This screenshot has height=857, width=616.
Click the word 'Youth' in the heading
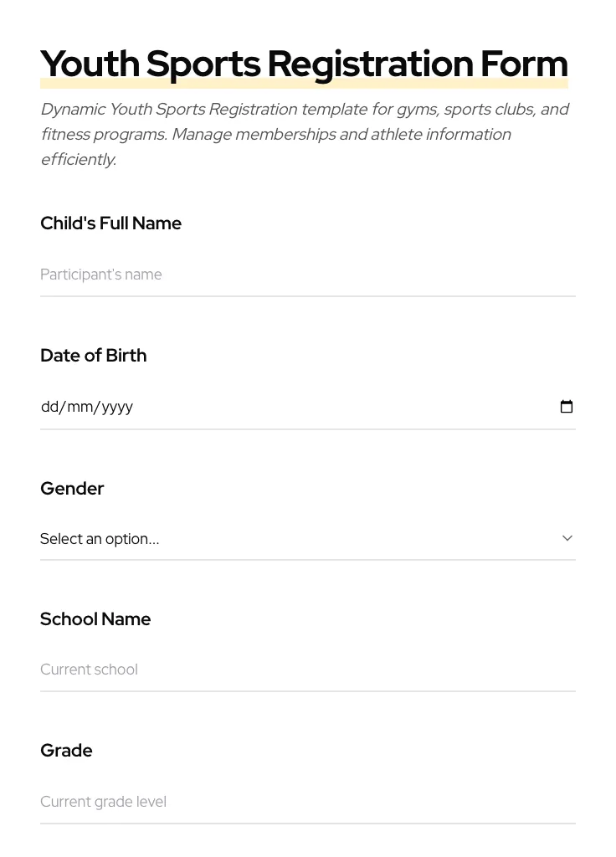coord(90,64)
